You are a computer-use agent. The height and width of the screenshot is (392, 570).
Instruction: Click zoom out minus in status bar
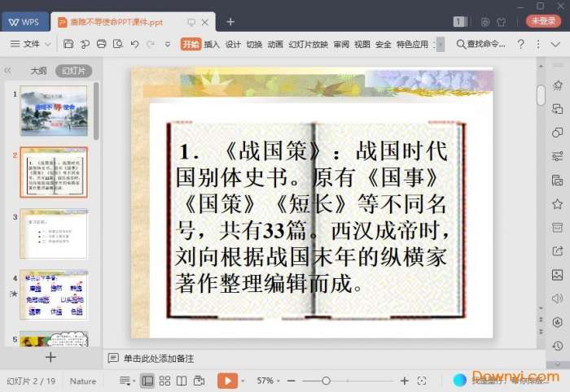coord(291,381)
